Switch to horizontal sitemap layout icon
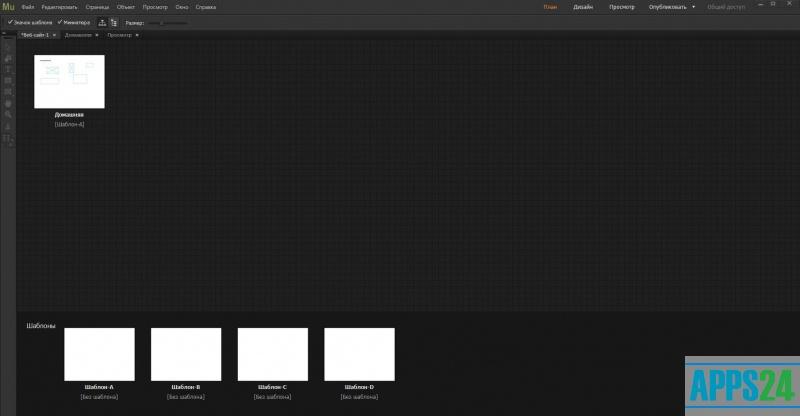Image resolution: width=800 pixels, height=416 pixels. pos(102,21)
